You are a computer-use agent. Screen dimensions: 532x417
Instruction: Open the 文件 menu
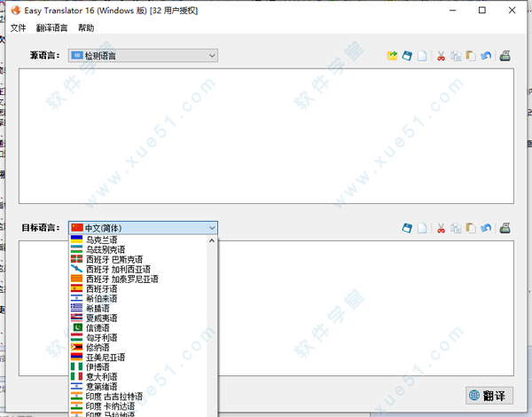click(x=18, y=28)
